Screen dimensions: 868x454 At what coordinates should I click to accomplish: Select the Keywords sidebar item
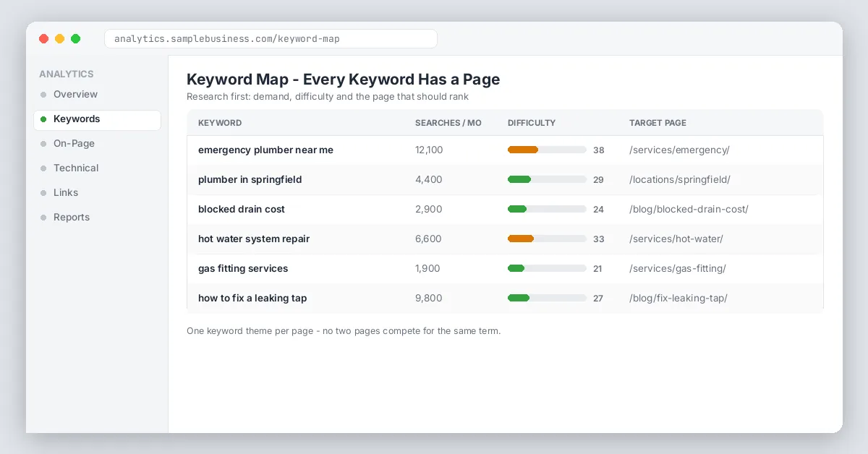coord(97,119)
